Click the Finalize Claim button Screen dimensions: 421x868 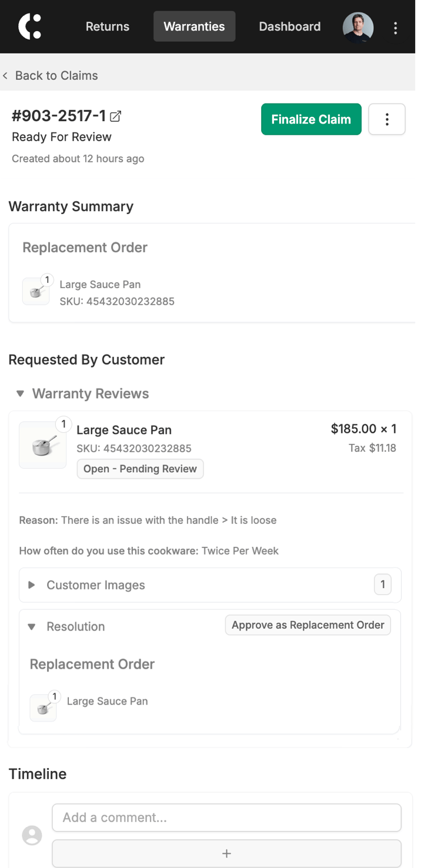tap(311, 119)
